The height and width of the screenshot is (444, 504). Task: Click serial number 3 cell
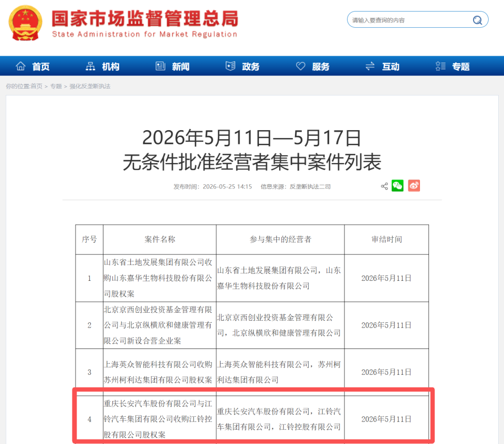click(x=89, y=372)
